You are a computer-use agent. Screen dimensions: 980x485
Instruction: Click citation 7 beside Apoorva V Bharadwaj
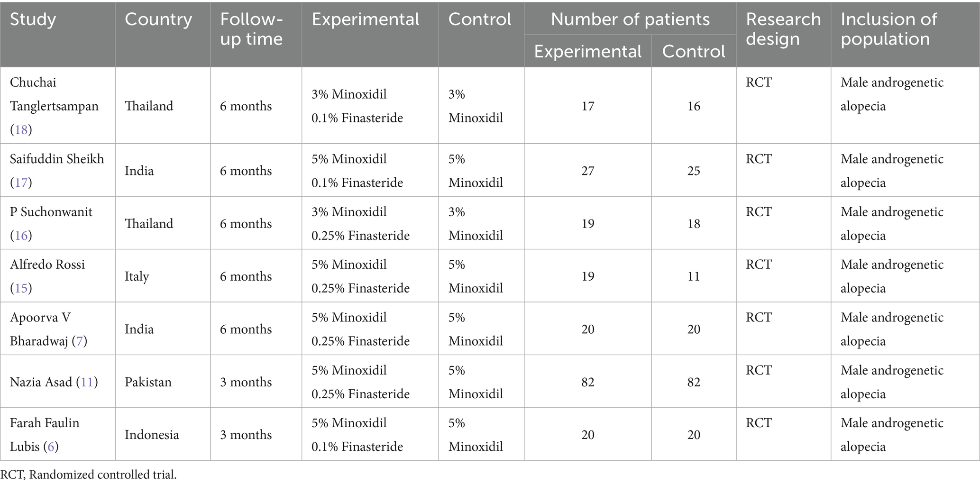79,341
